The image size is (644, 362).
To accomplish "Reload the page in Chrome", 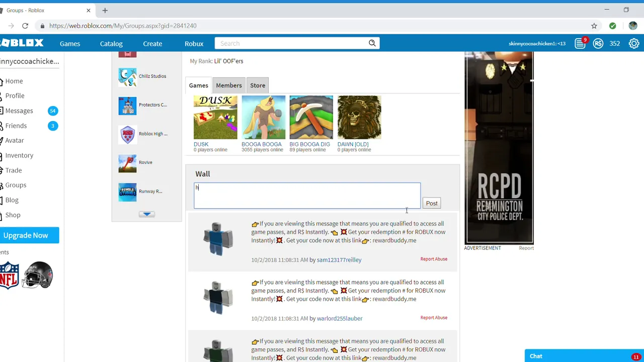I will pos(25,26).
